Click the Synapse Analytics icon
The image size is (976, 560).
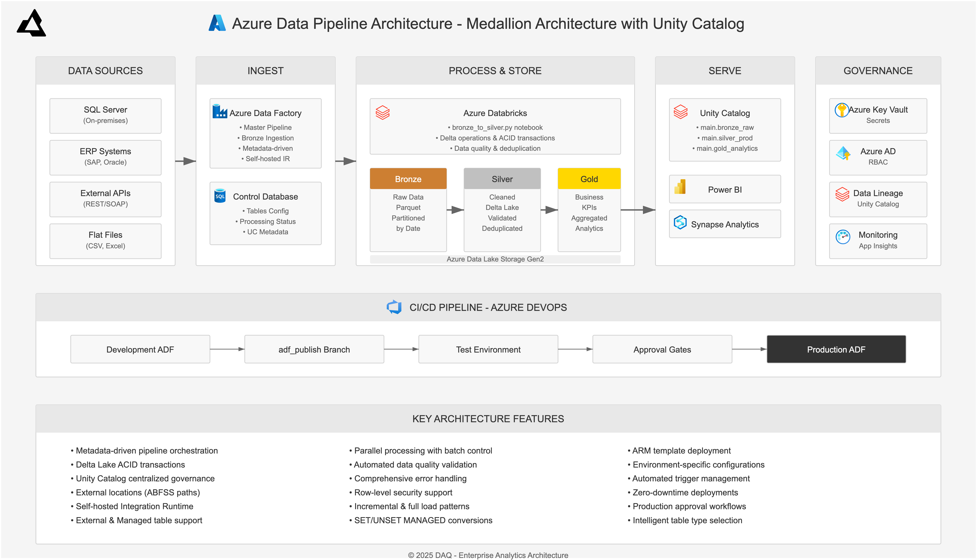[x=680, y=222]
